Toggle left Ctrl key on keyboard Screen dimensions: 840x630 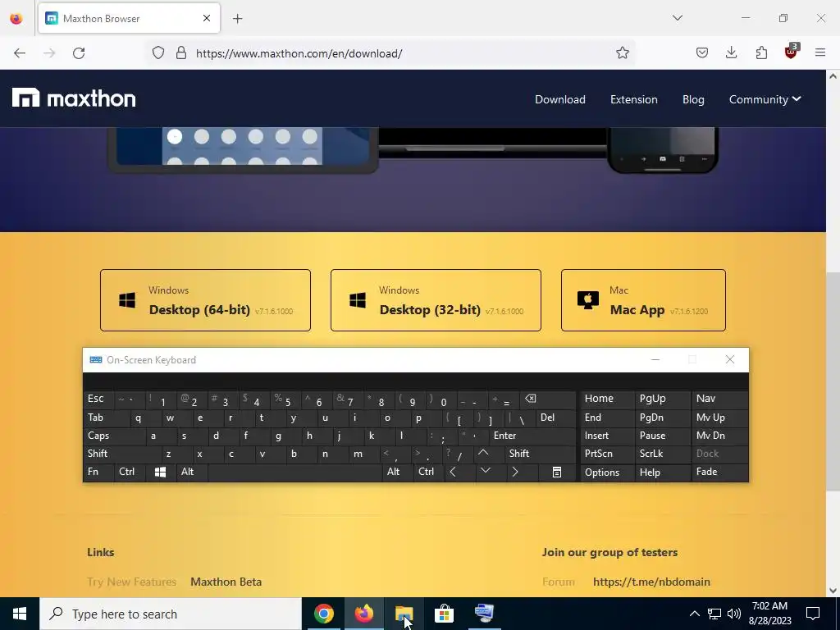[130, 472]
